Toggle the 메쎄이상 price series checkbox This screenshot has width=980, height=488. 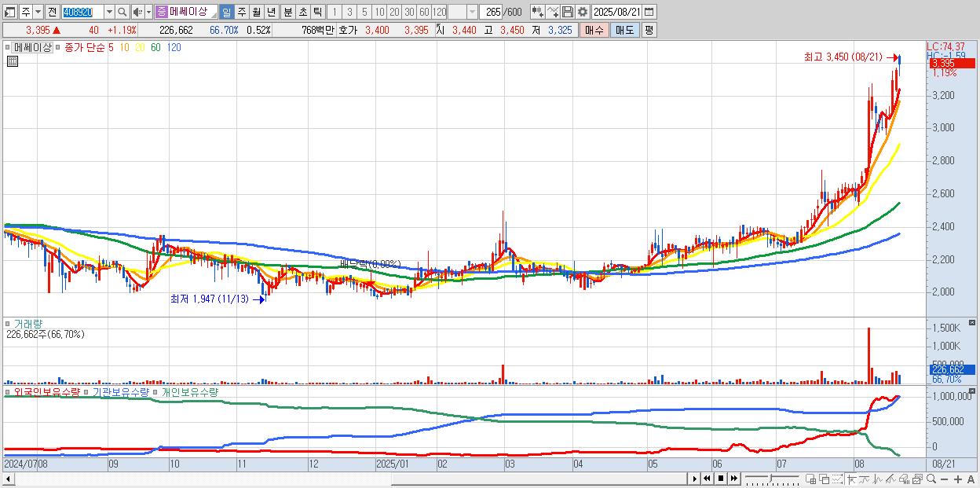[9, 47]
